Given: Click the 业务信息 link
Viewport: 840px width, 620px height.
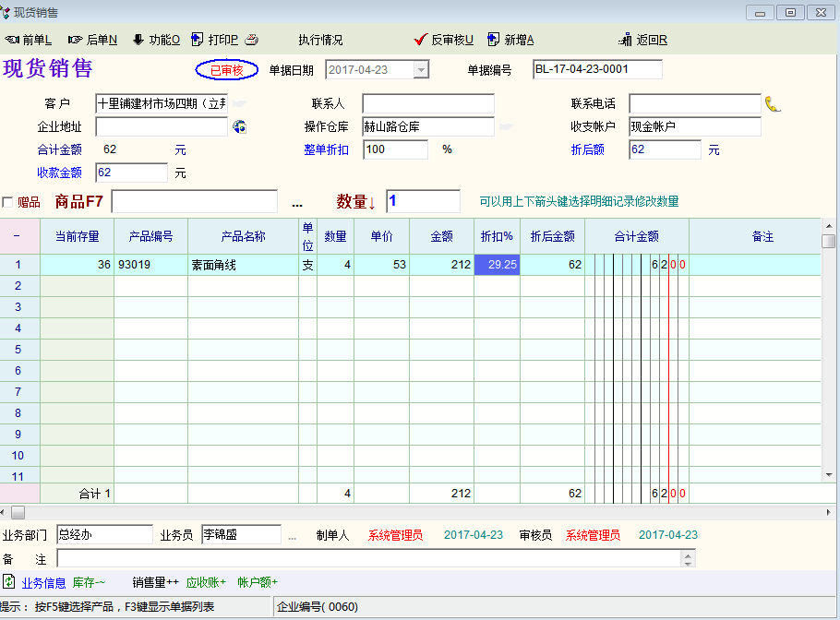Looking at the screenshot, I should point(43,582).
